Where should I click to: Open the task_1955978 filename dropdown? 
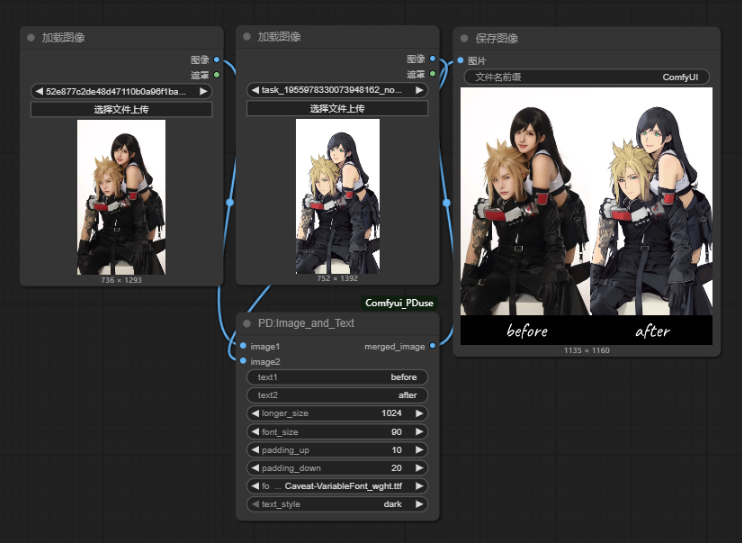(337, 90)
